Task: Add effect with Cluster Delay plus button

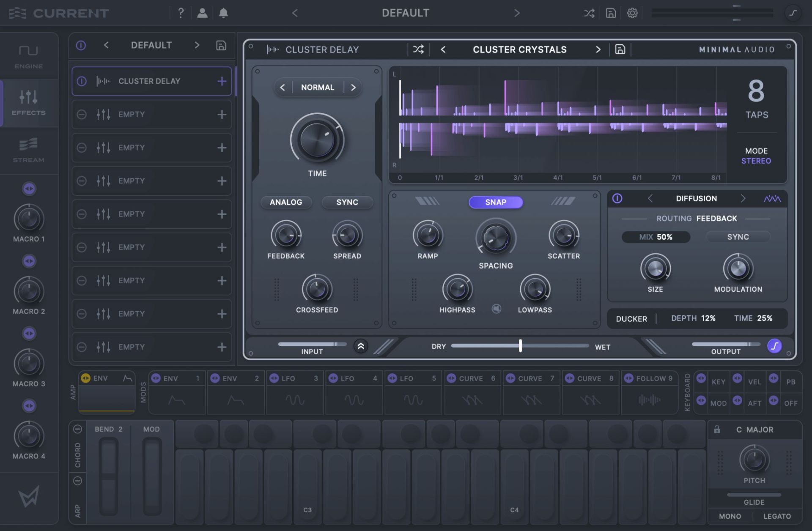Action: (x=222, y=81)
